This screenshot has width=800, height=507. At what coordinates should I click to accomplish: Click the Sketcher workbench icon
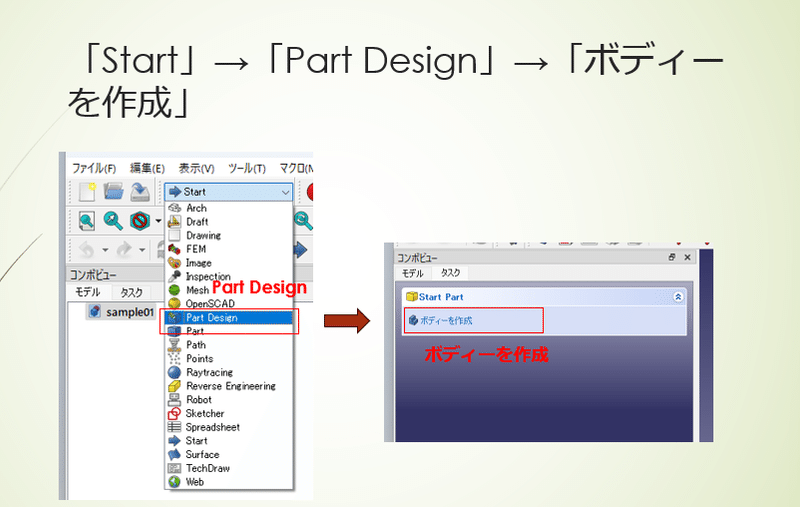[174, 414]
